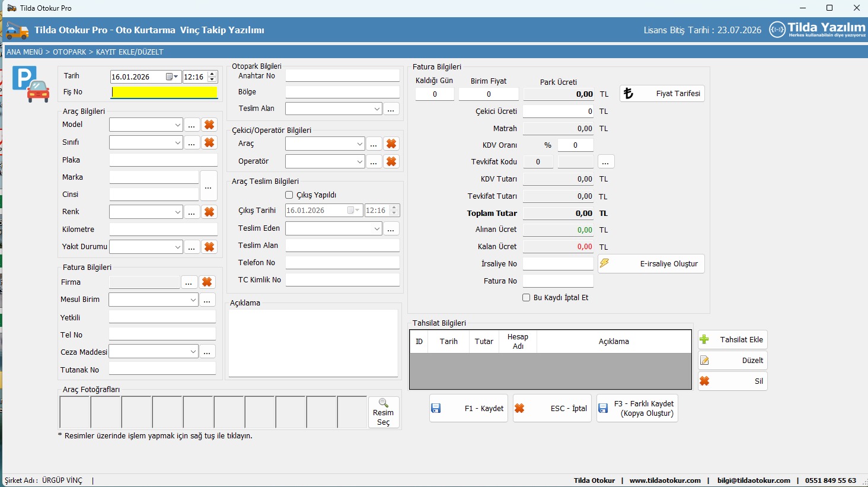Enable the Çıkış Yapıldı checkbox
Viewport: 868px width, 487px height.
[x=289, y=195]
